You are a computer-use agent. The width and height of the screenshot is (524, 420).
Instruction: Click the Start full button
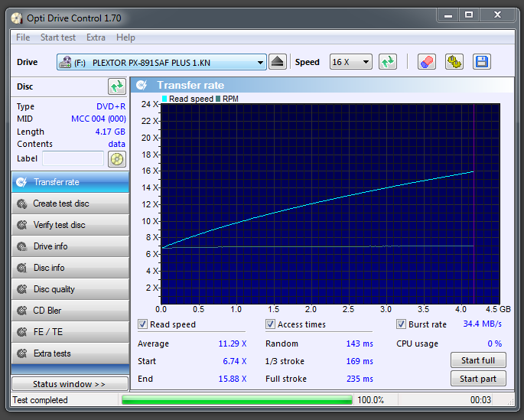[478, 360]
